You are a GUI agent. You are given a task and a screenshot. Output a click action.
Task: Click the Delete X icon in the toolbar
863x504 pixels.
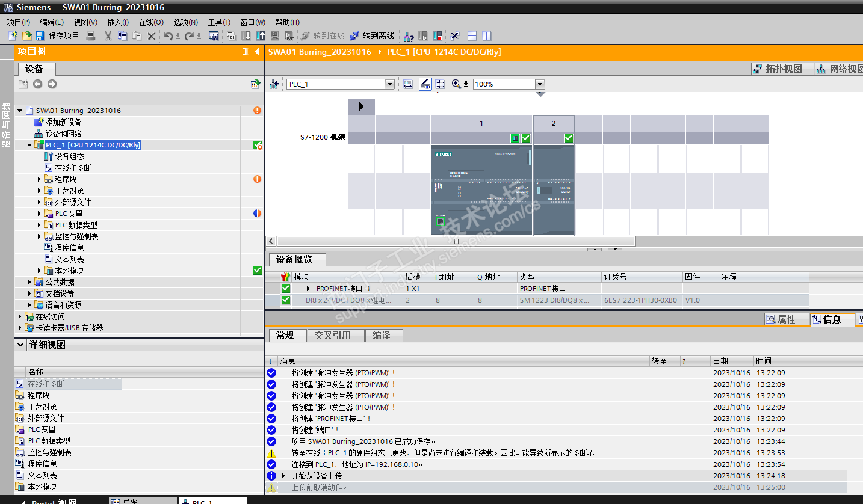pyautogui.click(x=152, y=36)
